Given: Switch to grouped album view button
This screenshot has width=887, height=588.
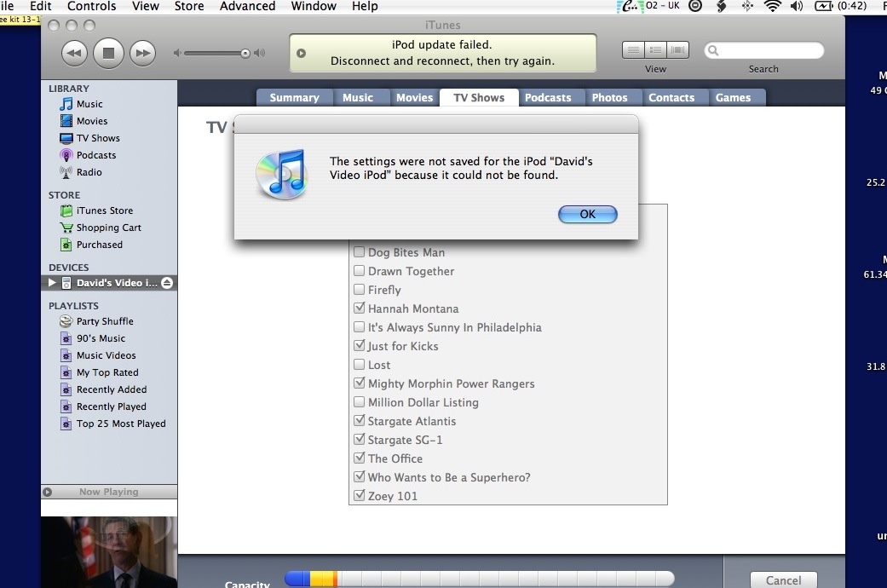Looking at the screenshot, I should pos(655,50).
